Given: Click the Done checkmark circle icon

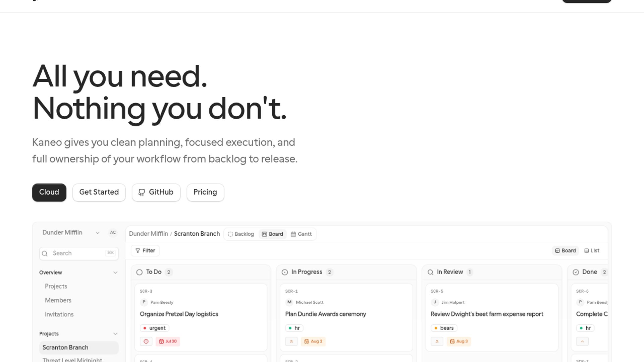Looking at the screenshot, I should click(576, 272).
